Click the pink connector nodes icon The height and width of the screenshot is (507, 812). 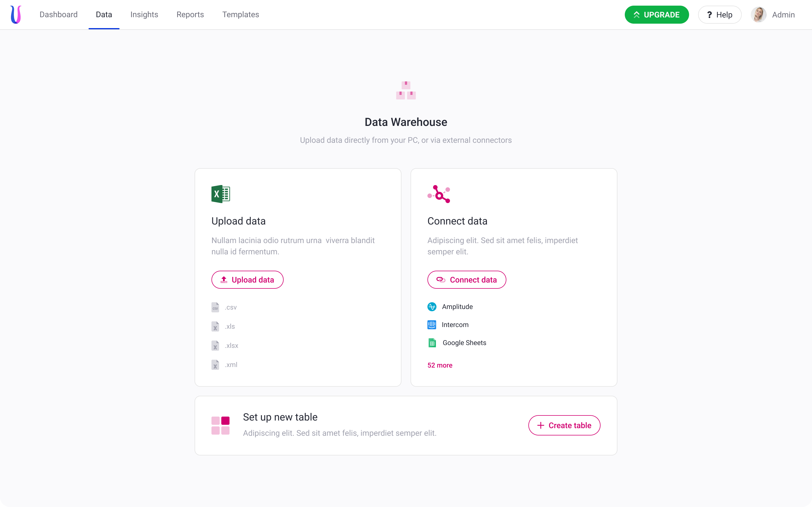tap(438, 194)
